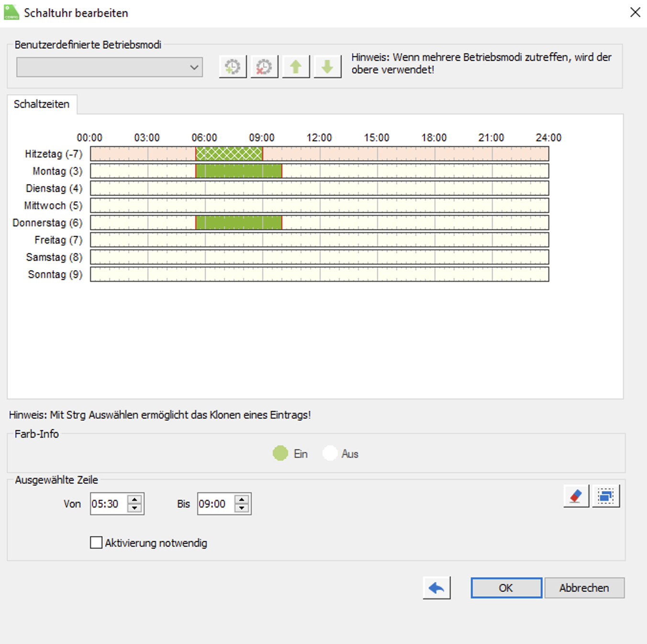The height and width of the screenshot is (644, 647).
Task: Click the white Aus color indicator
Action: [330, 453]
